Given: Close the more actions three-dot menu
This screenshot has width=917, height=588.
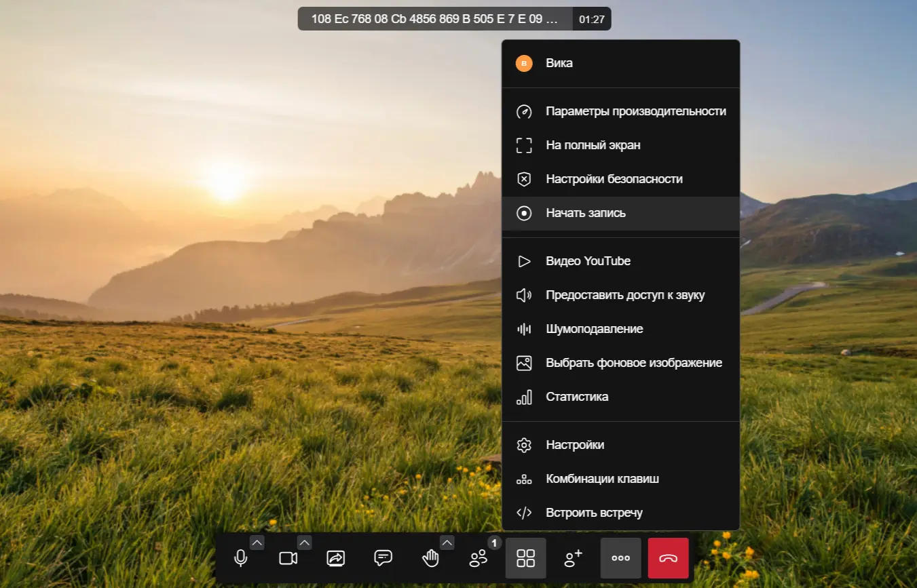Looking at the screenshot, I should point(621,558).
